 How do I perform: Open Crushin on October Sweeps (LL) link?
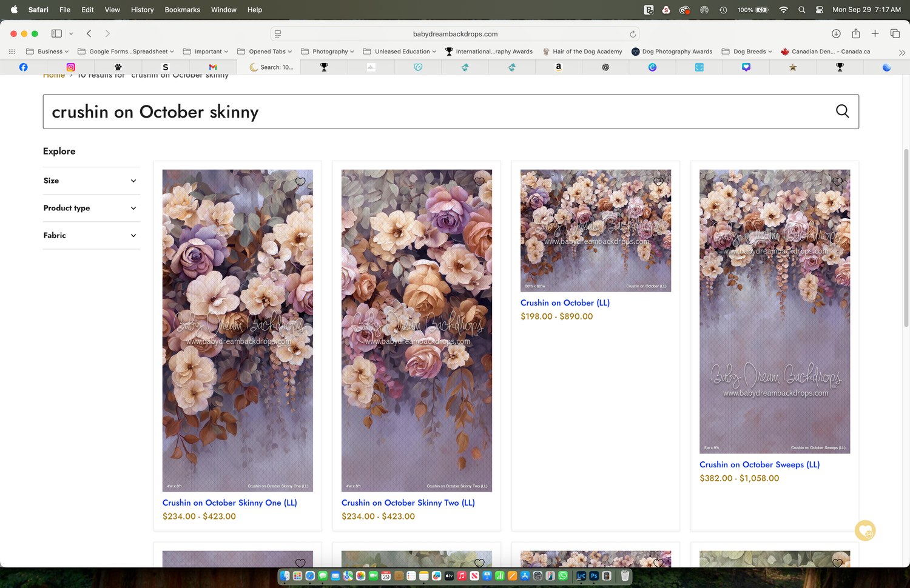(x=760, y=464)
